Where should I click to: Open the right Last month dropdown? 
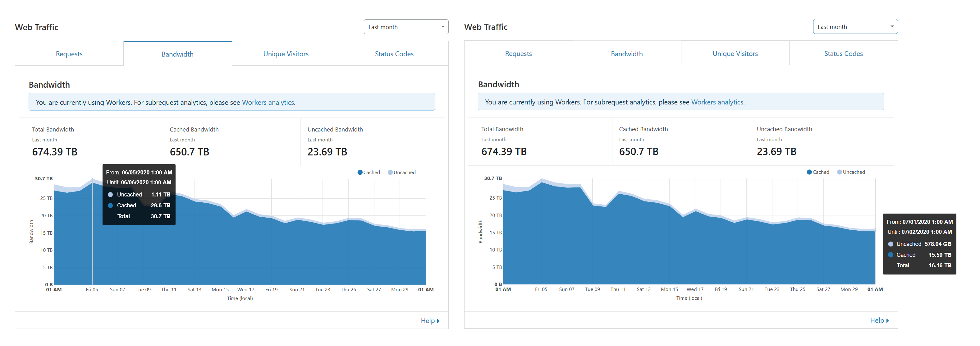(x=855, y=27)
